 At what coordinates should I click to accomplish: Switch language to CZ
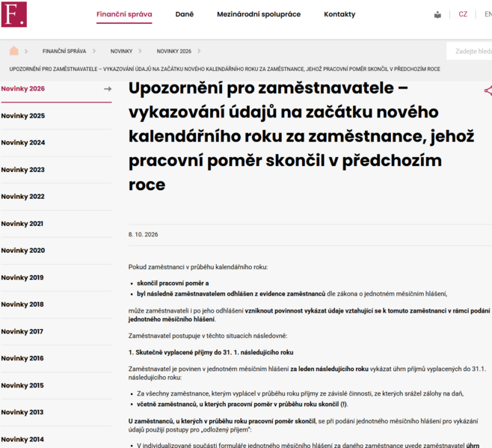click(463, 14)
